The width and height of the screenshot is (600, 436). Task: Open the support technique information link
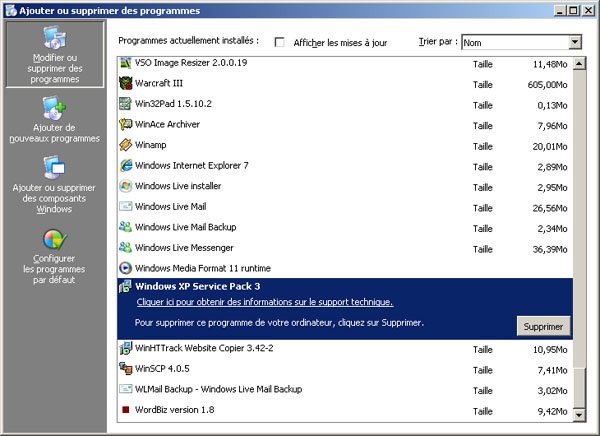[x=265, y=302]
